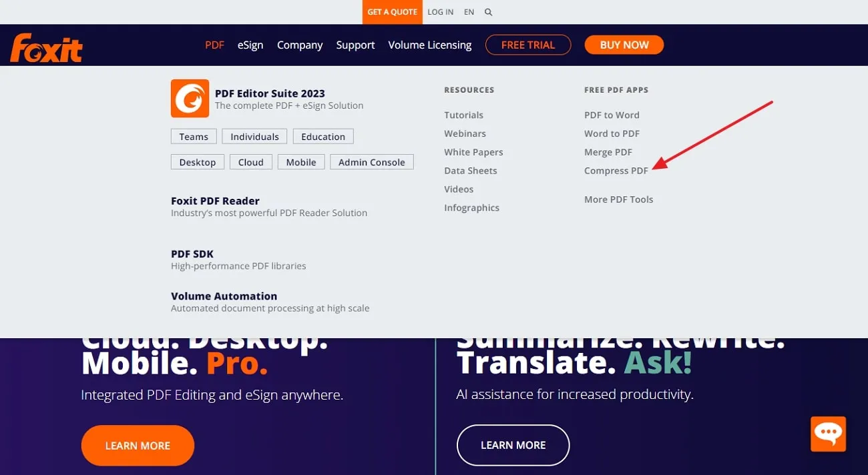Open the Support menu
Viewport: 868px width, 475px height.
pos(355,45)
